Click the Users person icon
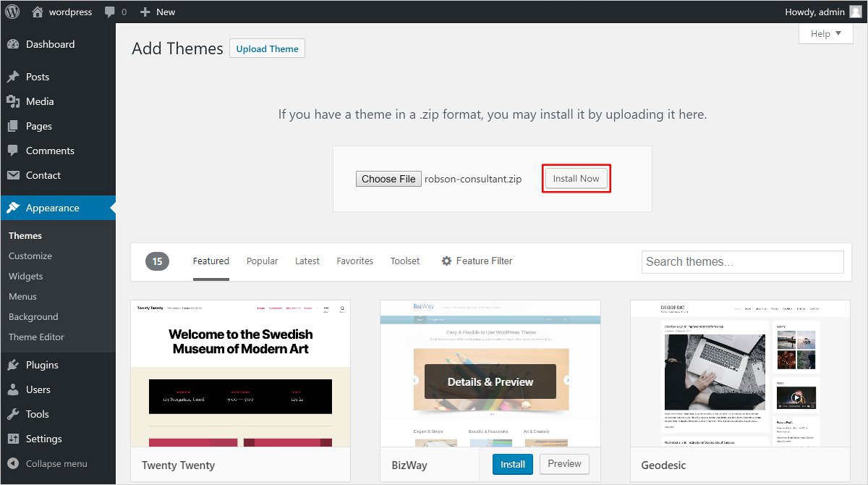This screenshot has height=485, width=868. (13, 389)
